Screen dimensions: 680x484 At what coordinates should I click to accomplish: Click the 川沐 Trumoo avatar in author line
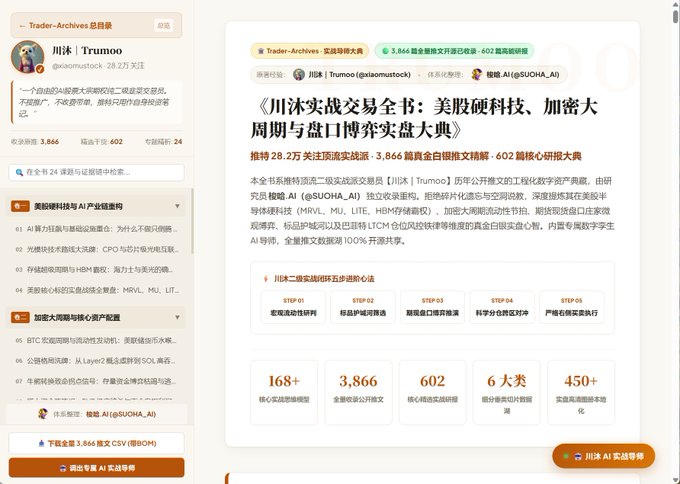tap(299, 75)
